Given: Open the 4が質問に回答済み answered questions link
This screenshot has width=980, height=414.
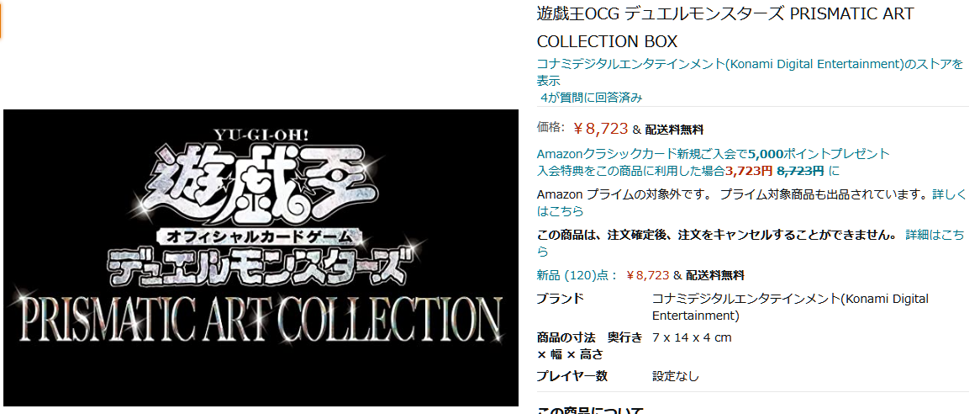Looking at the screenshot, I should click(x=592, y=98).
